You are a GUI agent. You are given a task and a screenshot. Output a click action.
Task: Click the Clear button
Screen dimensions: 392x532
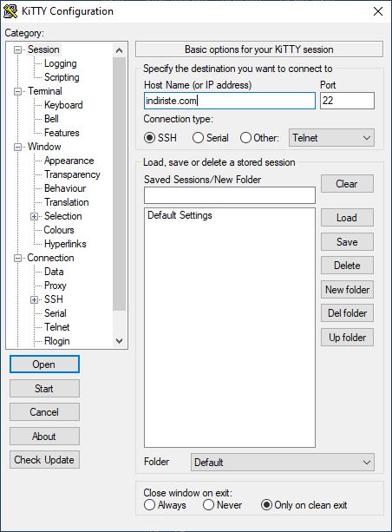(347, 184)
